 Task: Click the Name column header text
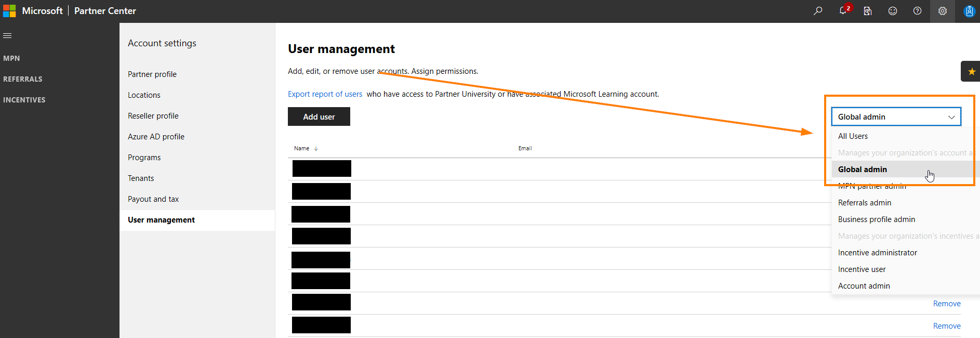pyautogui.click(x=301, y=148)
